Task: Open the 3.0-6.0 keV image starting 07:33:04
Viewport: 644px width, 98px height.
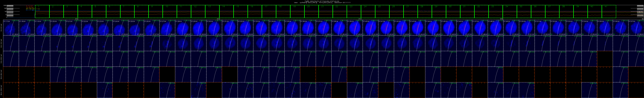Action: 261,28
